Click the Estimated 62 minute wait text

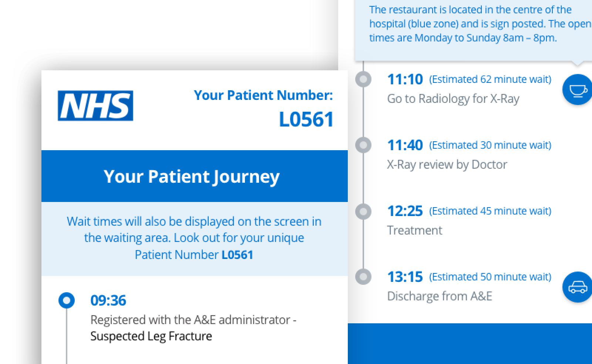(490, 79)
